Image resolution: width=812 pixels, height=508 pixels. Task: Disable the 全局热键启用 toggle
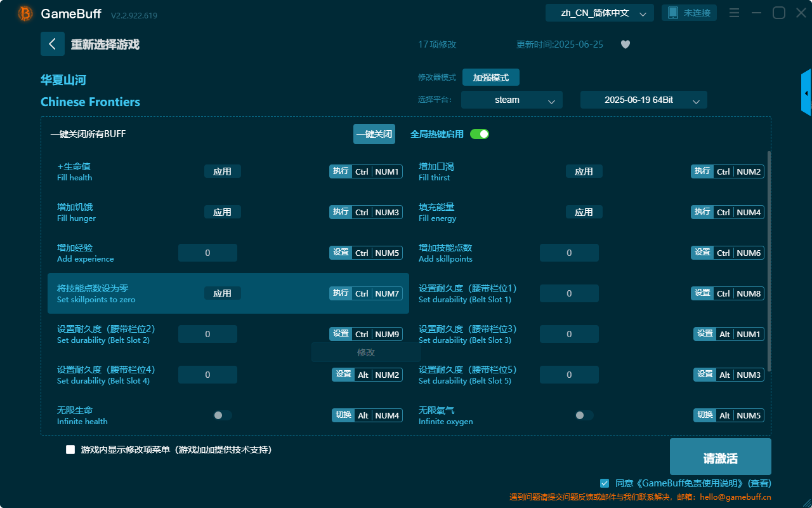(x=480, y=134)
